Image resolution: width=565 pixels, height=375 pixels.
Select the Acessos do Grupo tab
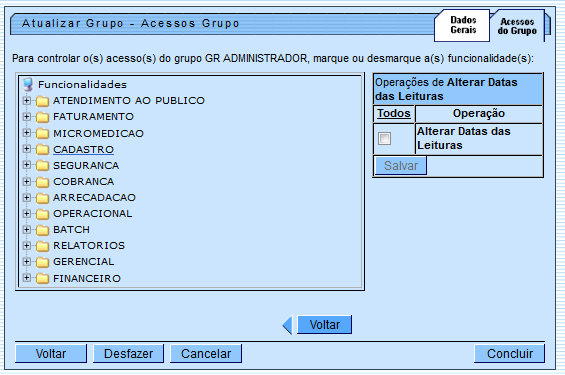tap(517, 26)
